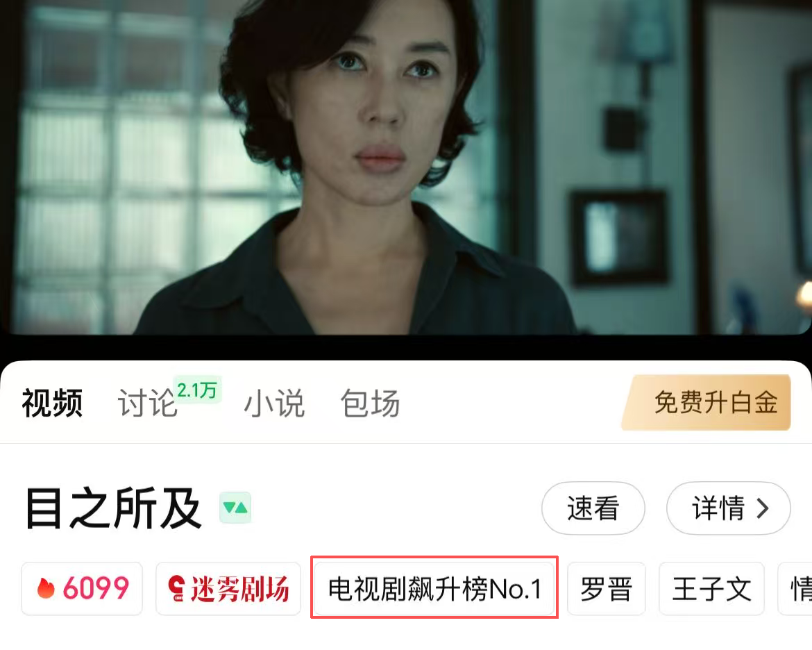Open the green rating badge beside 目之所及
Image resolution: width=812 pixels, height=650 pixels.
(235, 508)
